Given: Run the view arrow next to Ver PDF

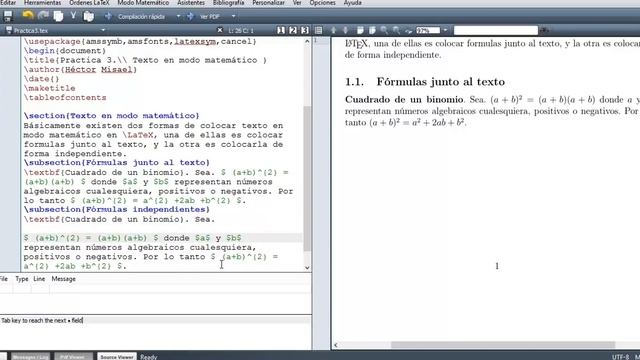Looking at the screenshot, I should [x=190, y=16].
